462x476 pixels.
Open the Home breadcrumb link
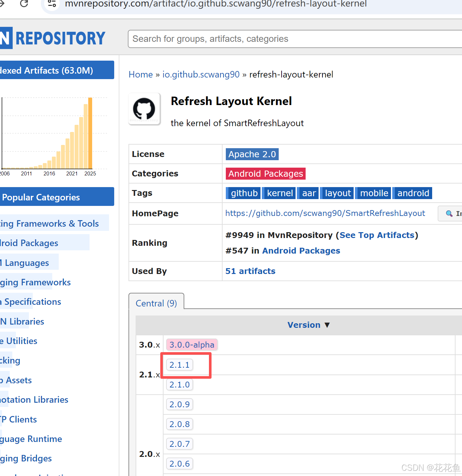pyautogui.click(x=140, y=74)
